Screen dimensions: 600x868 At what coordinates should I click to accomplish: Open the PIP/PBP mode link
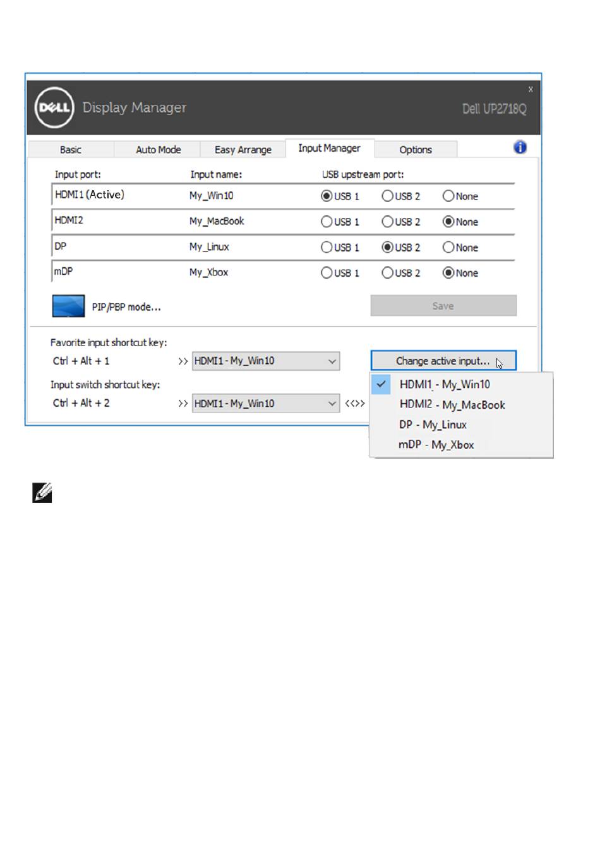126,307
